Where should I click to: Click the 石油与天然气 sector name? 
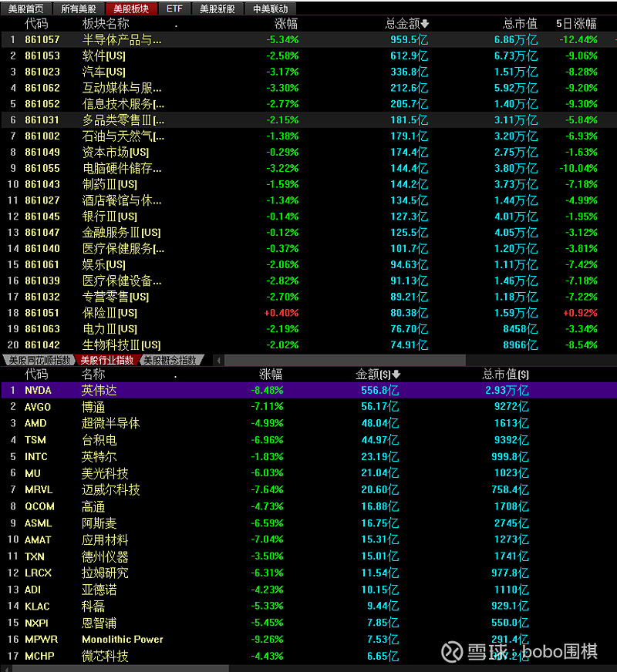(x=123, y=136)
